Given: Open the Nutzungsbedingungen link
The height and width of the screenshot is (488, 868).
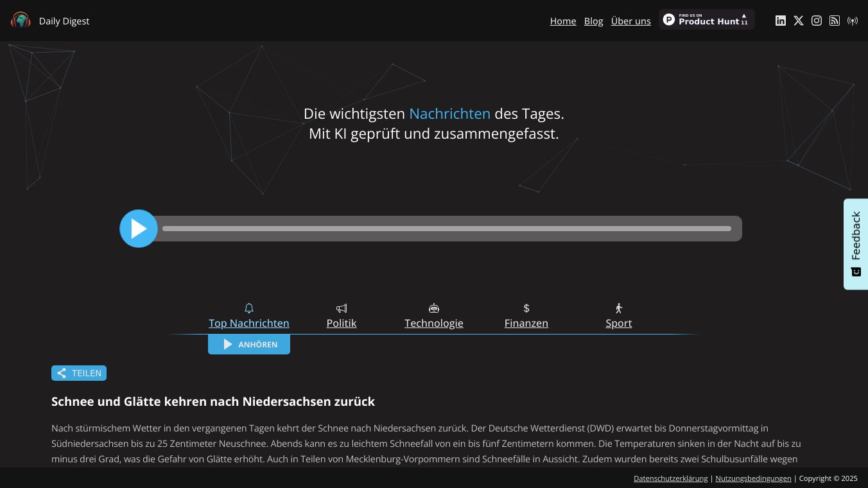Looking at the screenshot, I should [x=754, y=478].
